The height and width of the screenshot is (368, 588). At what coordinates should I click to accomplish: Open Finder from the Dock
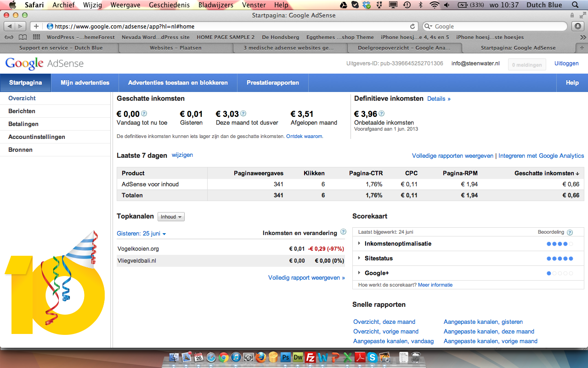click(175, 357)
